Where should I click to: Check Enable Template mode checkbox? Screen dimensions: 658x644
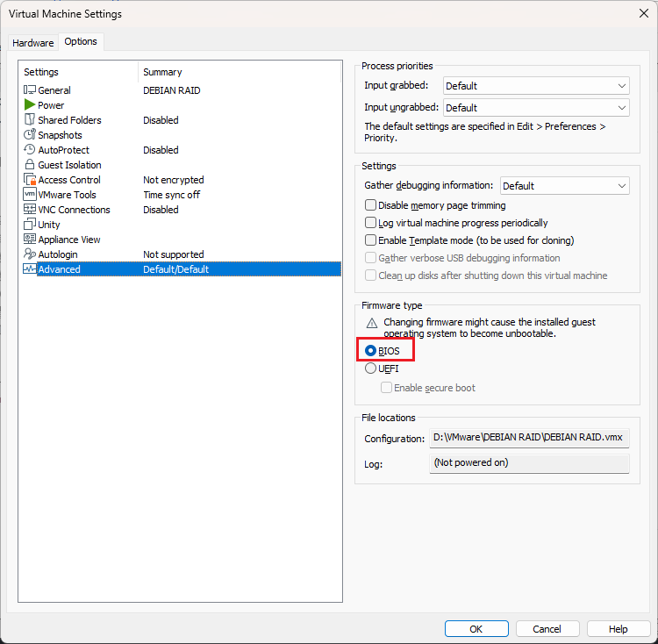click(x=370, y=240)
